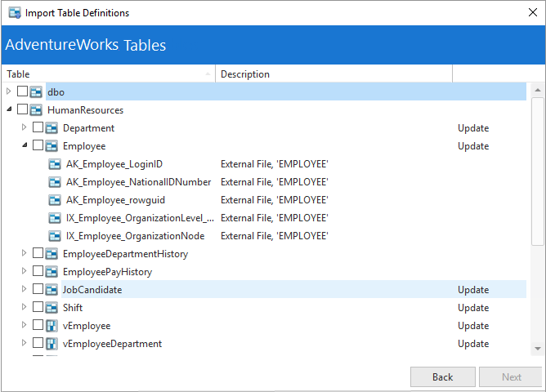Viewport: 546px width, 392px height.
Task: Click the dbo schema table icon
Action: click(36, 92)
